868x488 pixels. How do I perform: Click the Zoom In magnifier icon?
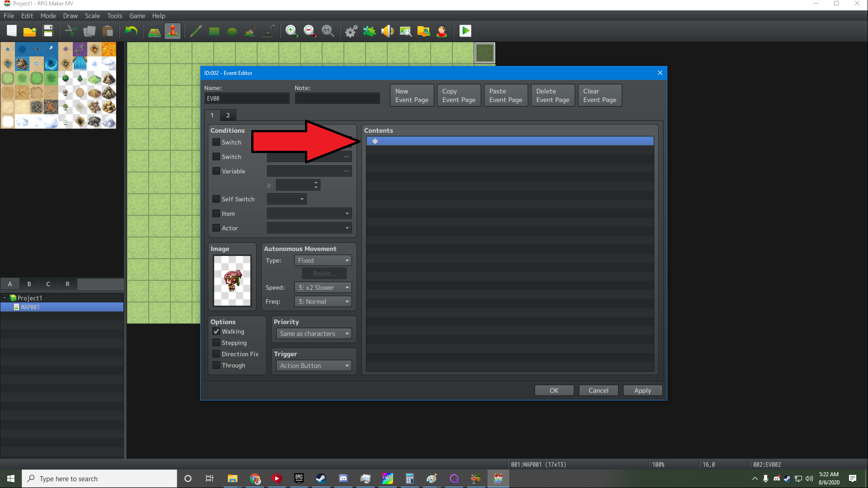coord(291,31)
